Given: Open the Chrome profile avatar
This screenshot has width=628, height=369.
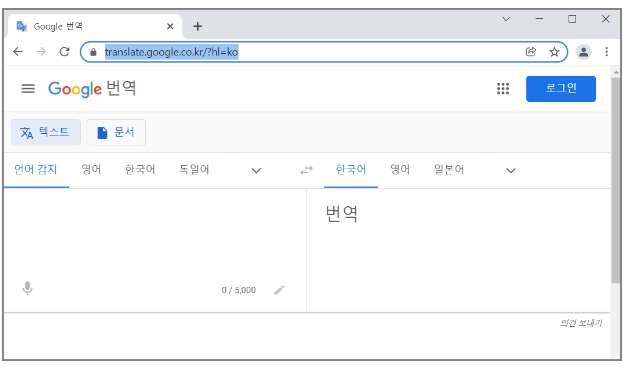Looking at the screenshot, I should tap(584, 52).
